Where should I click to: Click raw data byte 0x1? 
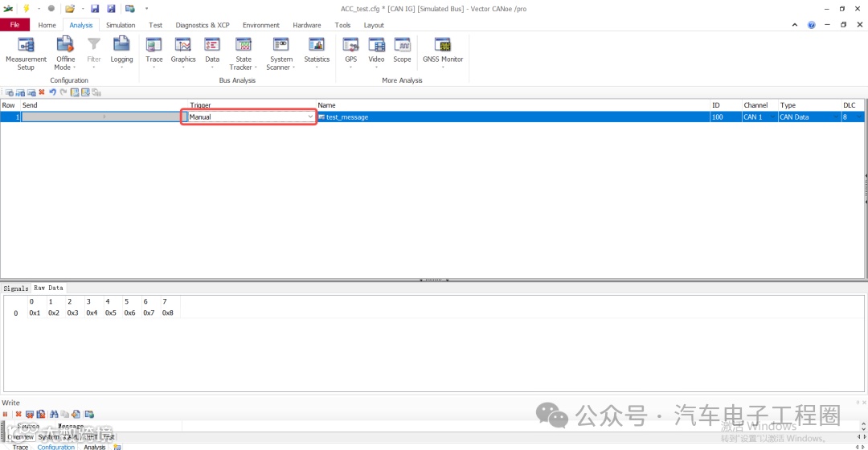tap(35, 313)
